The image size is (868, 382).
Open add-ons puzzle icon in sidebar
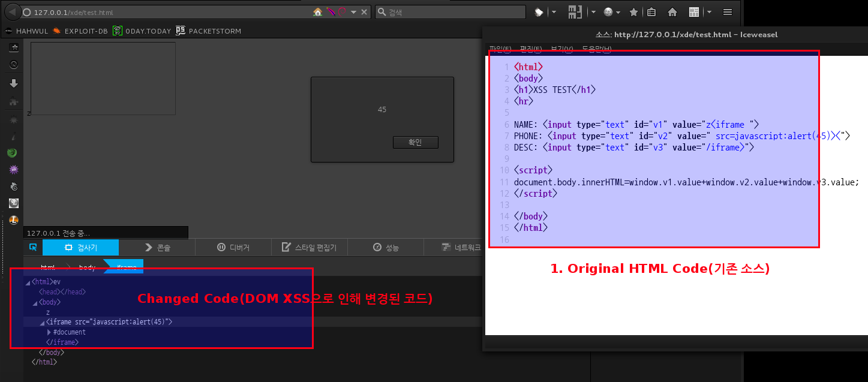[14, 102]
